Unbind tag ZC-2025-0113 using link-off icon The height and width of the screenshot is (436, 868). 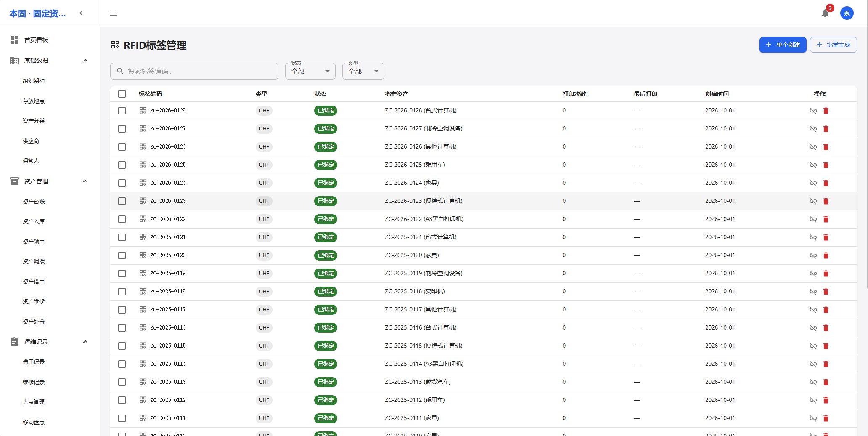(x=813, y=382)
